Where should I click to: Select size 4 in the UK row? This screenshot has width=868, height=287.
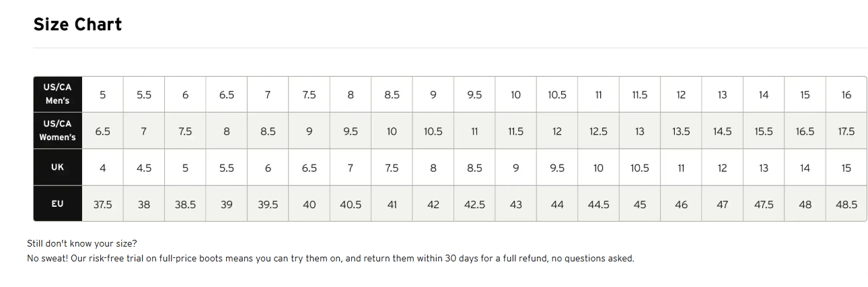[102, 168]
